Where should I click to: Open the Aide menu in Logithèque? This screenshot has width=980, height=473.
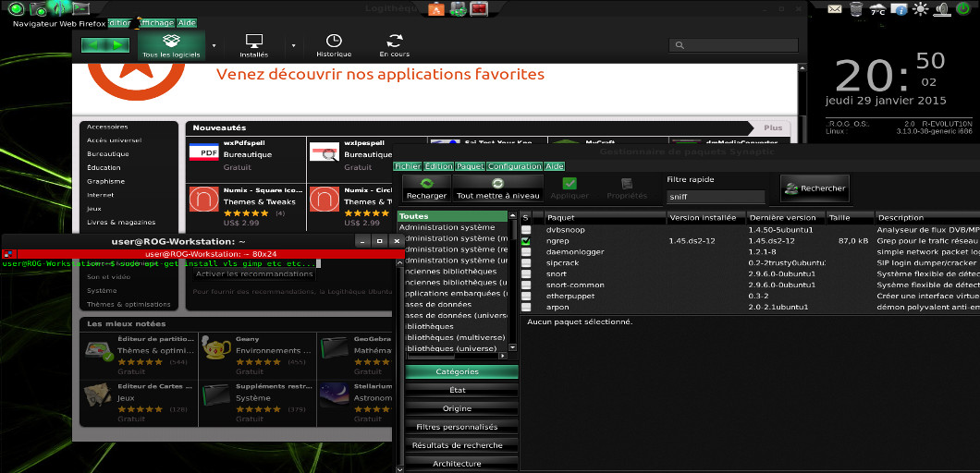tap(186, 22)
